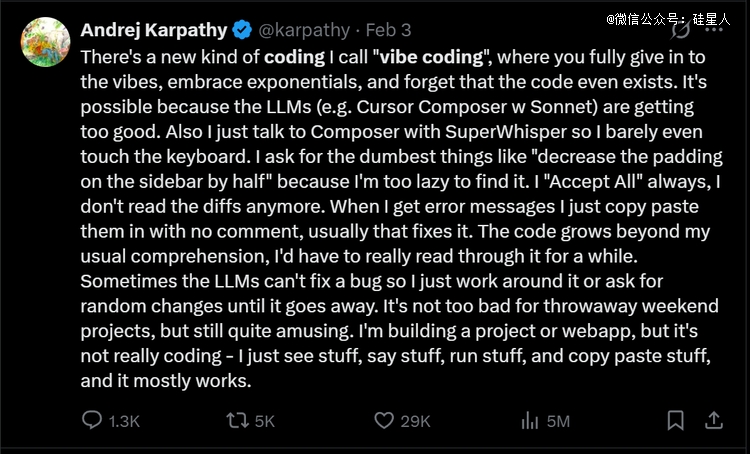Screen dimensions: 750x454
Task: Click the bold "vibe coding" phrase
Action: click(431, 57)
